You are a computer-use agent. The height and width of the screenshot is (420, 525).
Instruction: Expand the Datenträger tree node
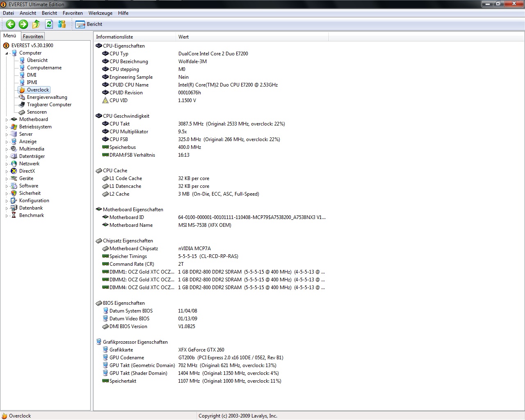[7, 157]
